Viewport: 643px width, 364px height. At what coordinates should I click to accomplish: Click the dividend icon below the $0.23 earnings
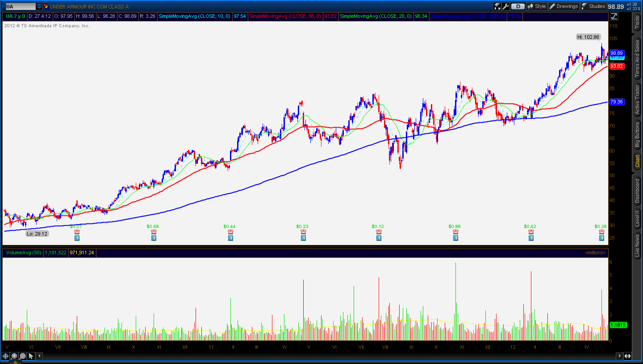(303, 238)
